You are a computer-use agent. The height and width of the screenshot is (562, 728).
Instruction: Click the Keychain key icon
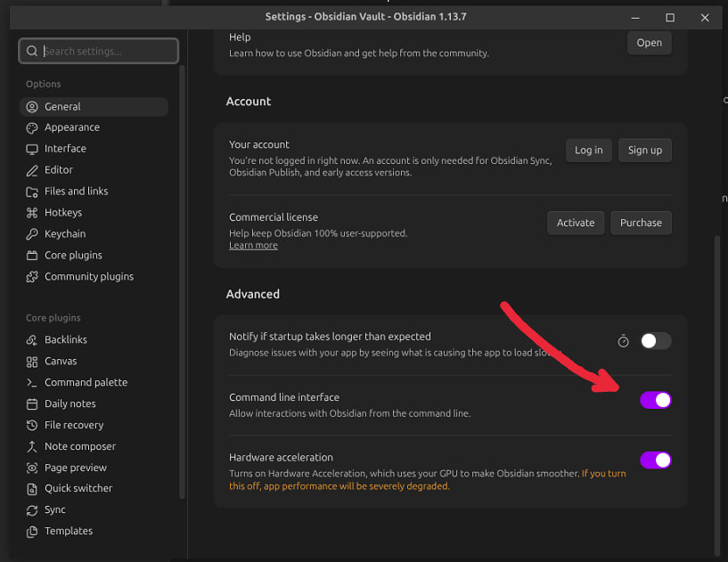pos(32,234)
